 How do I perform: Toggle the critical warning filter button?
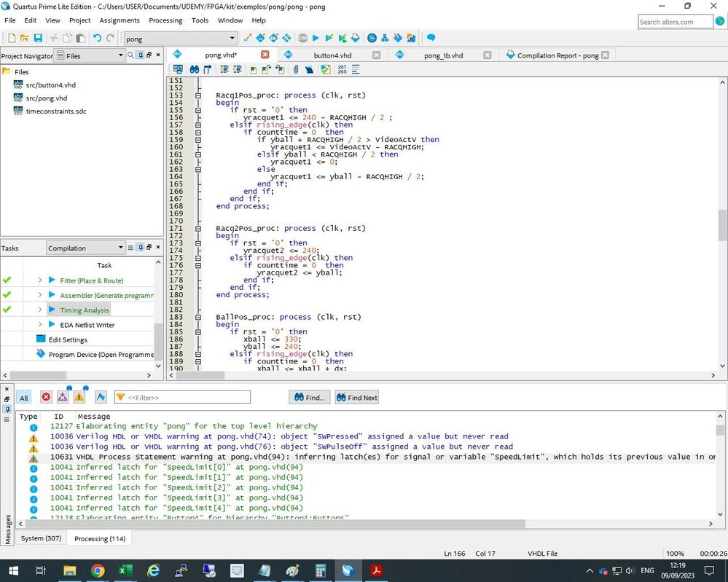[63, 397]
